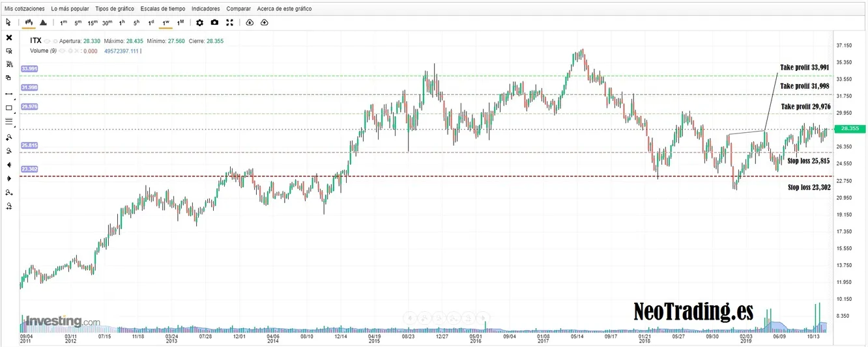Viewport: 868px width, 347px height.
Task: Click the X delete tool in left sidebar
Action: [9, 38]
